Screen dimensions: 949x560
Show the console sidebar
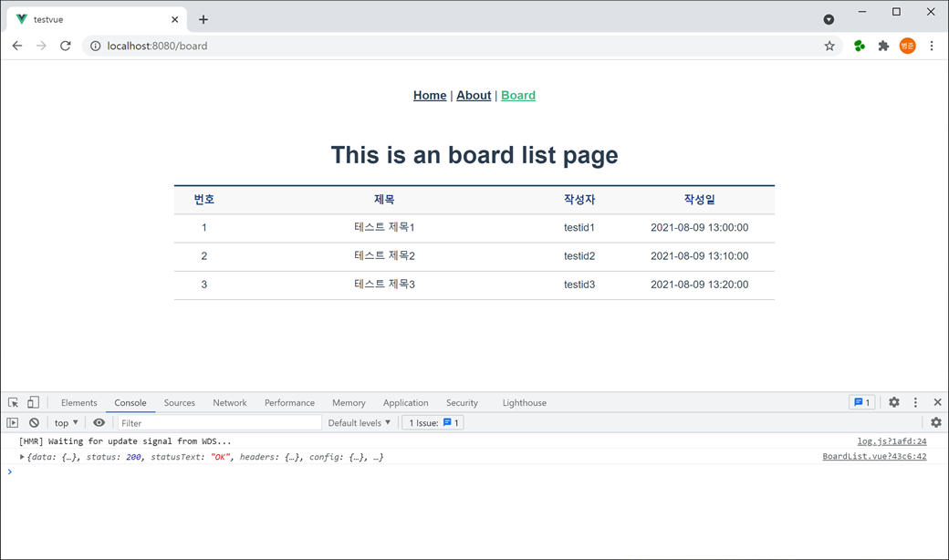[x=13, y=422]
